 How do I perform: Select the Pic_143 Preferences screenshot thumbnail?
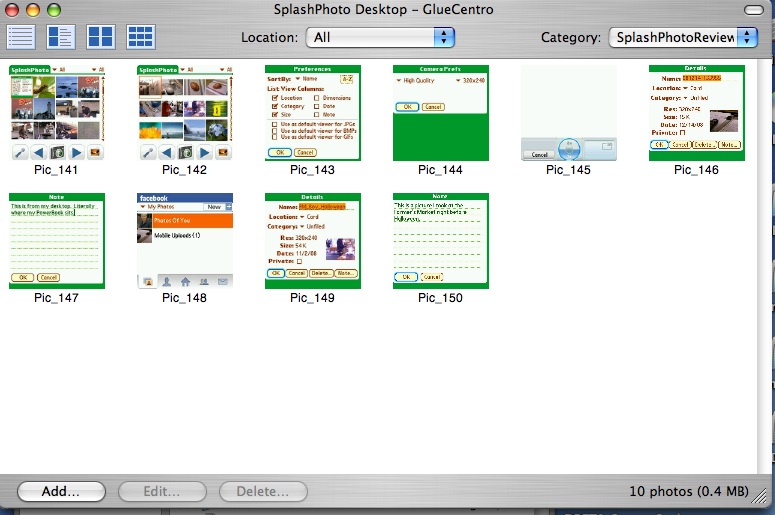[313, 112]
